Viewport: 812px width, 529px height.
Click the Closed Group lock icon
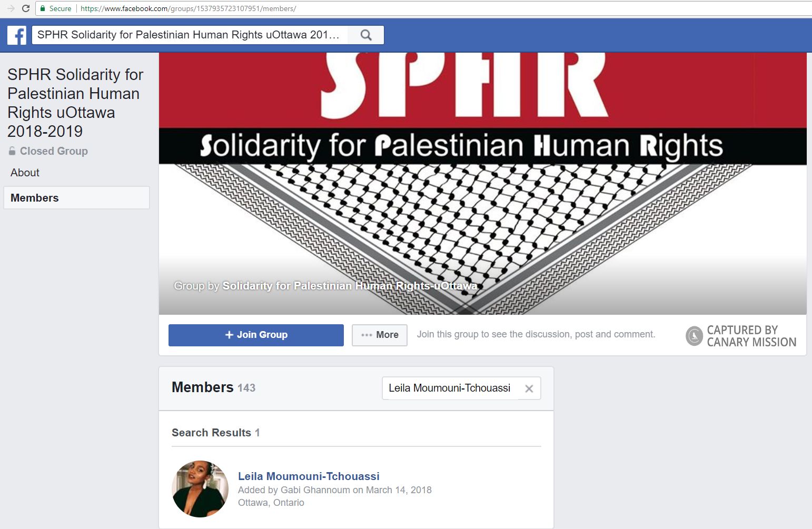coord(12,151)
